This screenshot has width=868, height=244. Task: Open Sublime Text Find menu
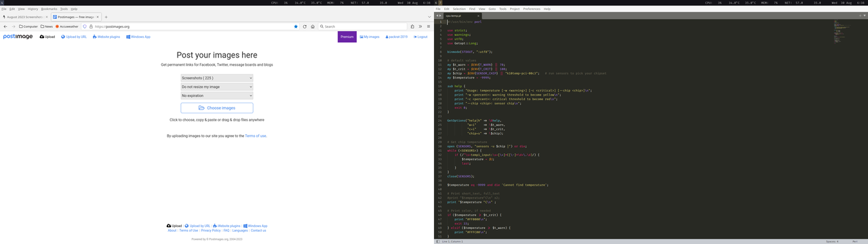(472, 9)
